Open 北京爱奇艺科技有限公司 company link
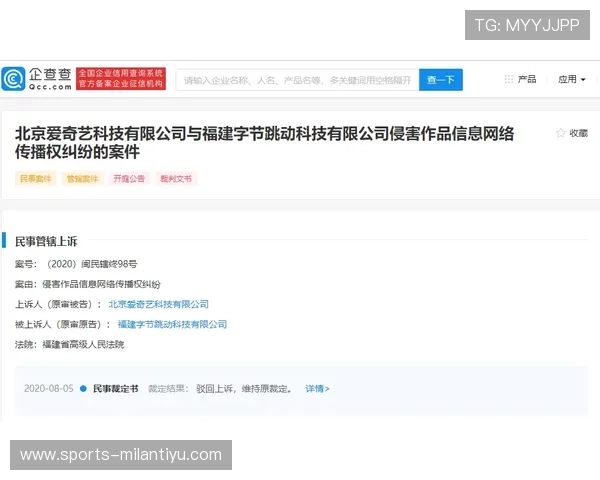 click(158, 304)
